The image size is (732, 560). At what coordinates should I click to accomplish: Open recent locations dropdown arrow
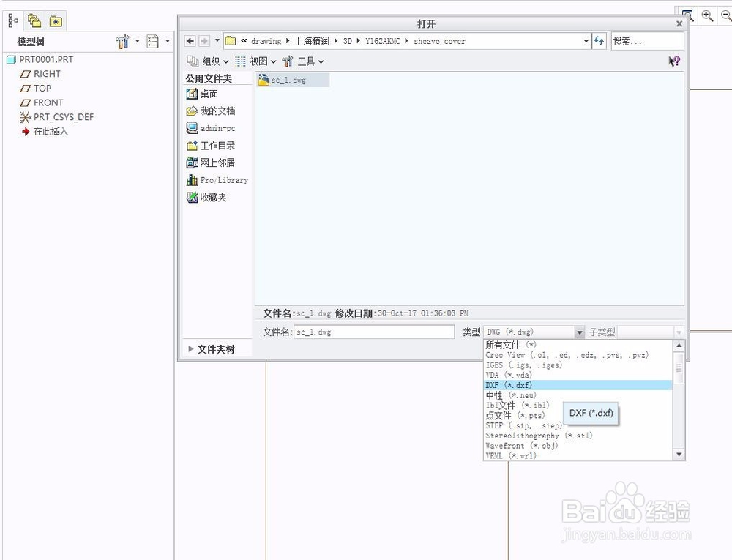[217, 40]
